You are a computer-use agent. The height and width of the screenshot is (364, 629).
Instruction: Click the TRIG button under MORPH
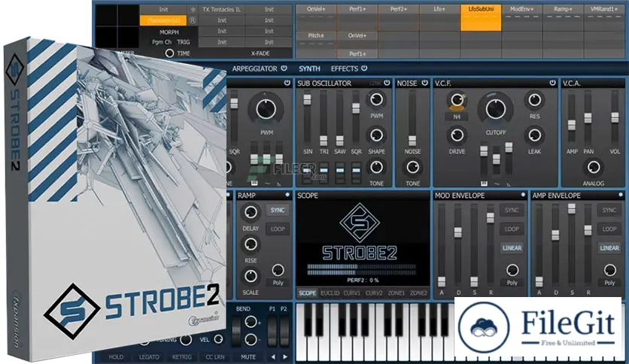[184, 42]
